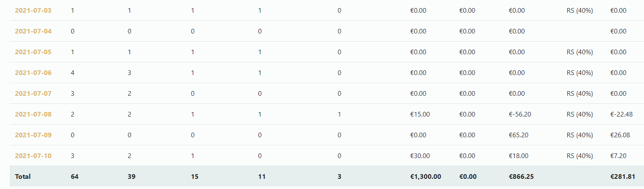Open the 2021-07-07 date link
The height and width of the screenshot is (189, 644).
coord(33,93)
